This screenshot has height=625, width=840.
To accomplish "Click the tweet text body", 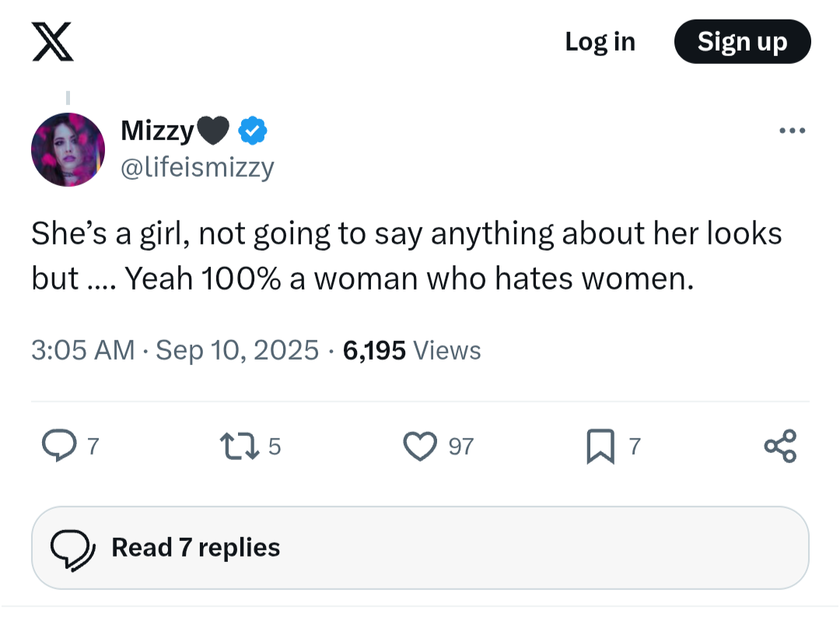I will tap(406, 255).
